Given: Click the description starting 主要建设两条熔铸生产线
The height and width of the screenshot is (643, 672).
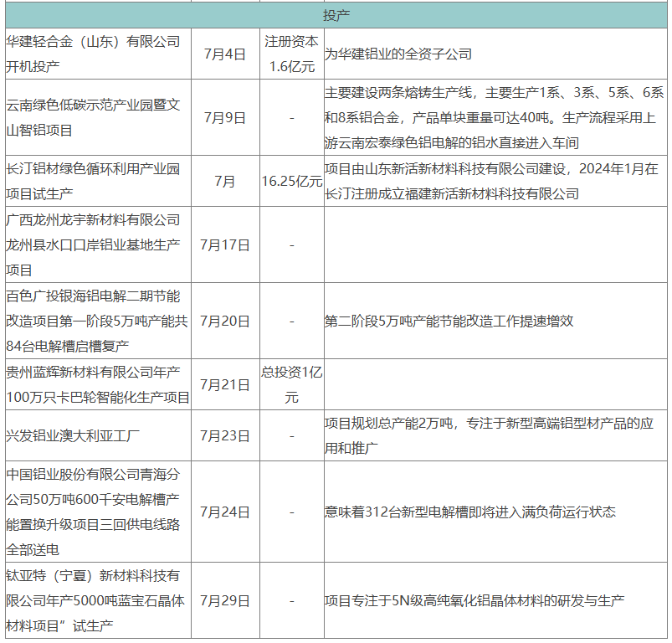Looking at the screenshot, I should pos(495,117).
